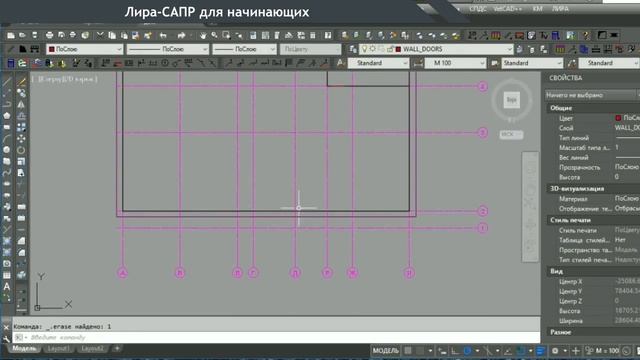Click the МОДЕЛЬ button in status bar
This screenshot has height=360, width=640.
coord(385,351)
